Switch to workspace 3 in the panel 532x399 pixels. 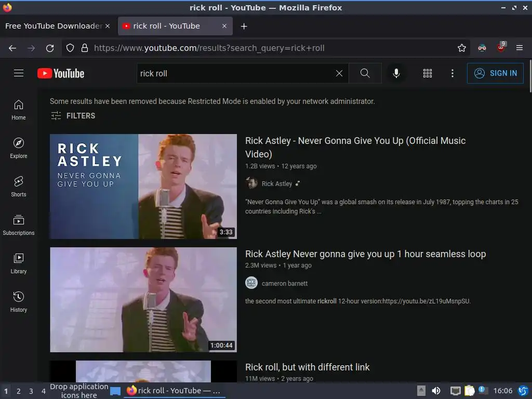pyautogui.click(x=31, y=391)
